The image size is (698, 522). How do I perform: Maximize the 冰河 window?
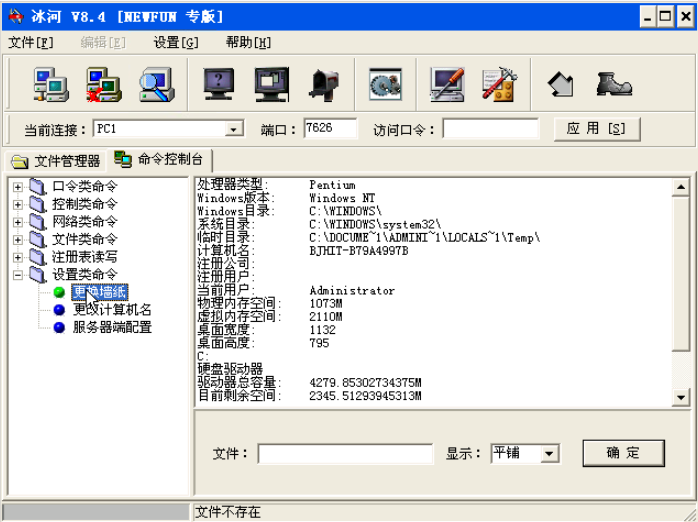coord(666,17)
